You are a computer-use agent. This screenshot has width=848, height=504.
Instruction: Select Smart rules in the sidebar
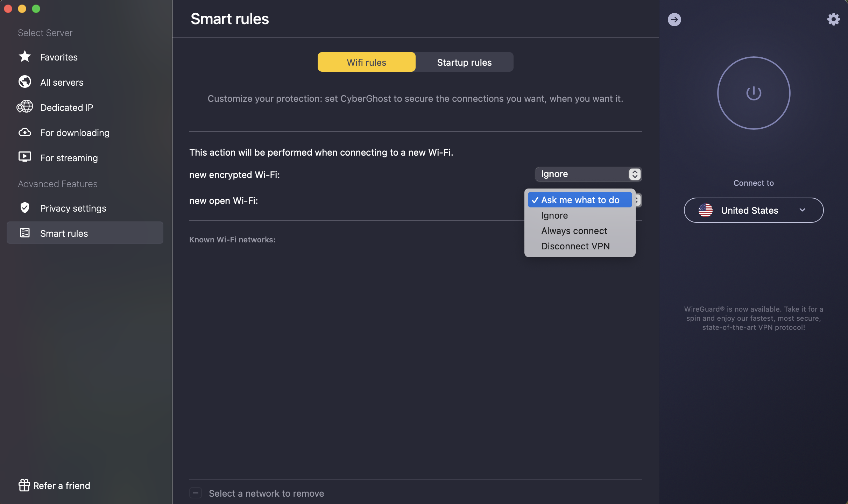click(64, 233)
